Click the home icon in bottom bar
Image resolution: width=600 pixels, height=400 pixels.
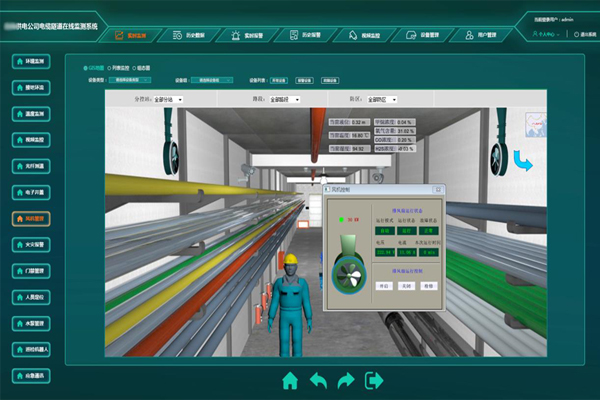click(290, 380)
